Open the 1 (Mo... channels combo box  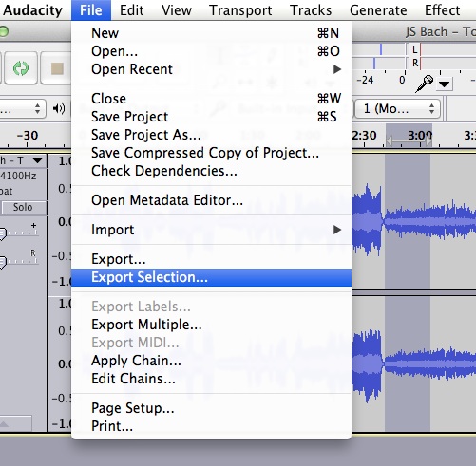point(397,109)
